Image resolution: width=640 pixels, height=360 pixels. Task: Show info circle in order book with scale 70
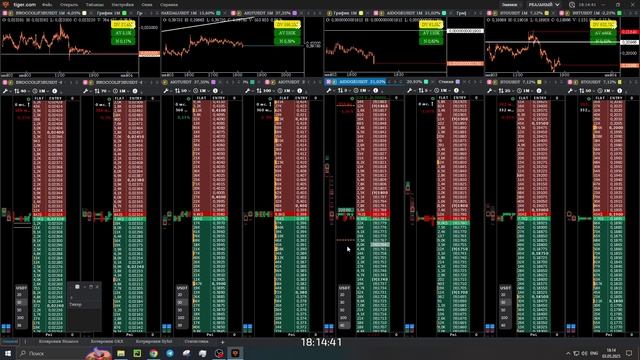(x=135, y=91)
